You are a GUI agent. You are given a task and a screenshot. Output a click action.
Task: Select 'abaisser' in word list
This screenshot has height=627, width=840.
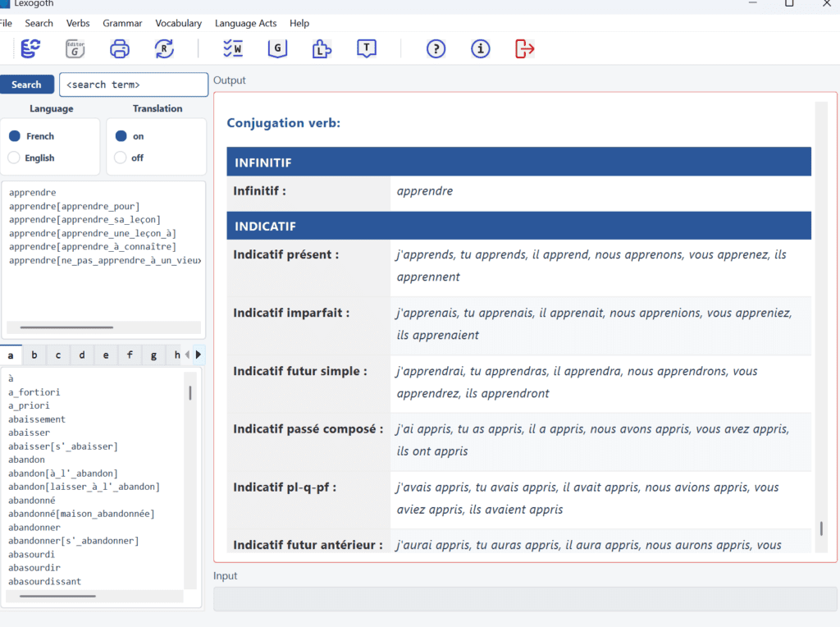pos(29,432)
